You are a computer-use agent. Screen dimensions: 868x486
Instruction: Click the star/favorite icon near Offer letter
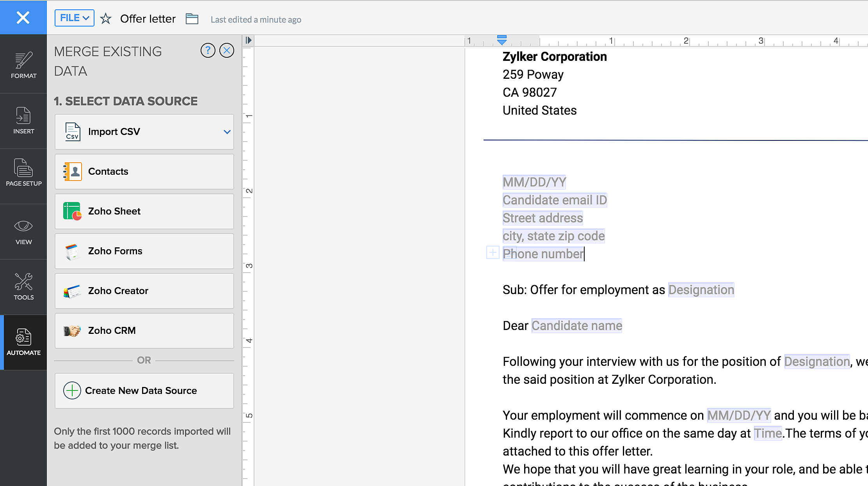(106, 18)
